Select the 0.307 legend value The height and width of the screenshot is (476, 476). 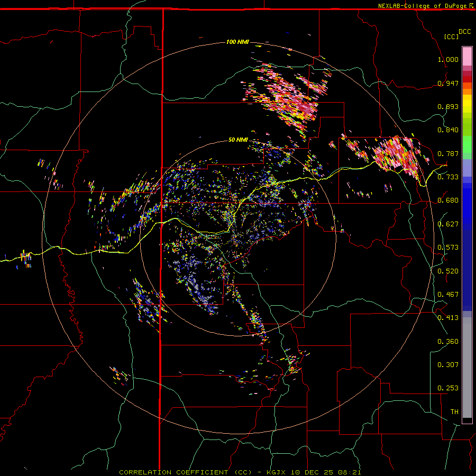click(448, 365)
